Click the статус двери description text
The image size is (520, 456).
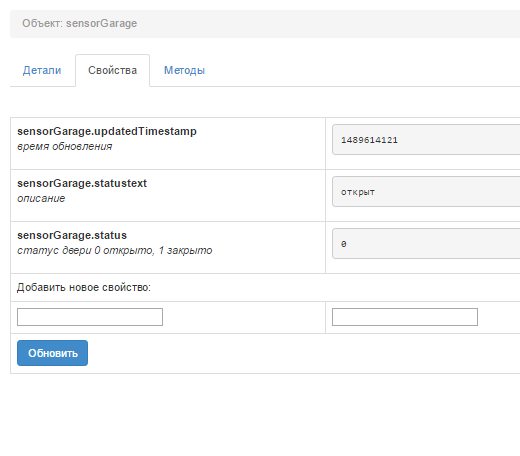(x=115, y=250)
